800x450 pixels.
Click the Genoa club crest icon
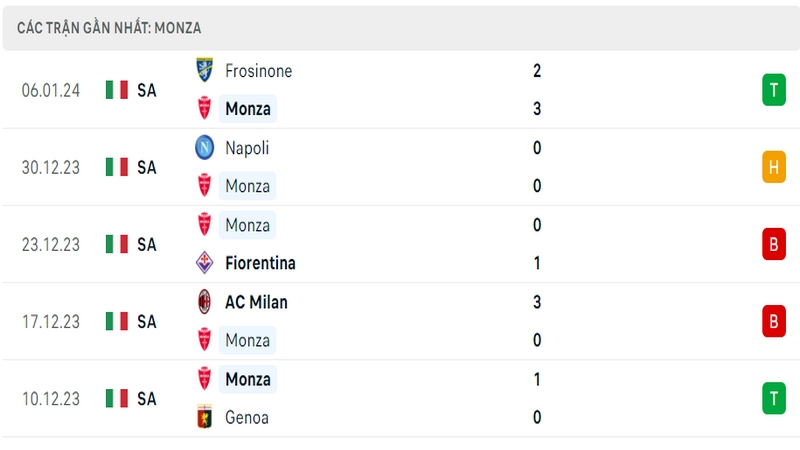[x=205, y=417]
